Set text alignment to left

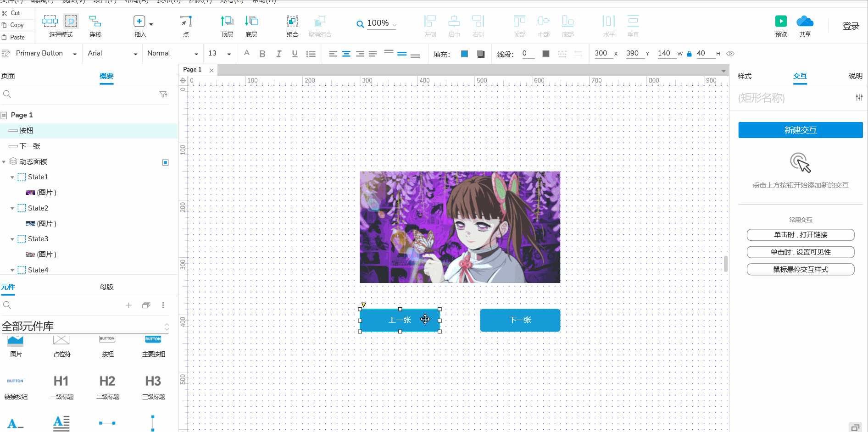coord(333,54)
